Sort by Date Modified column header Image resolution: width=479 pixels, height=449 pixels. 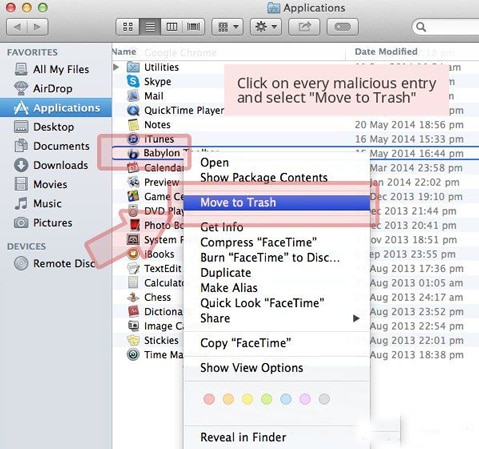[386, 52]
